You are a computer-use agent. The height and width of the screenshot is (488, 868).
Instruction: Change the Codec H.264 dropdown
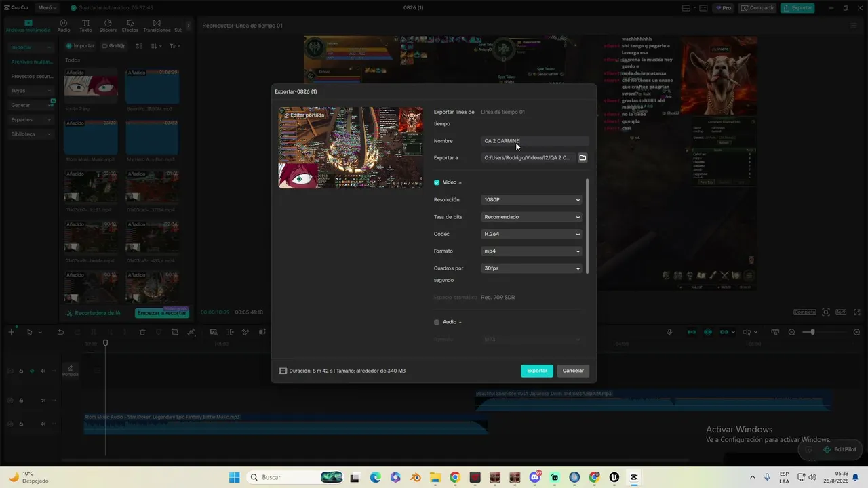click(x=532, y=234)
